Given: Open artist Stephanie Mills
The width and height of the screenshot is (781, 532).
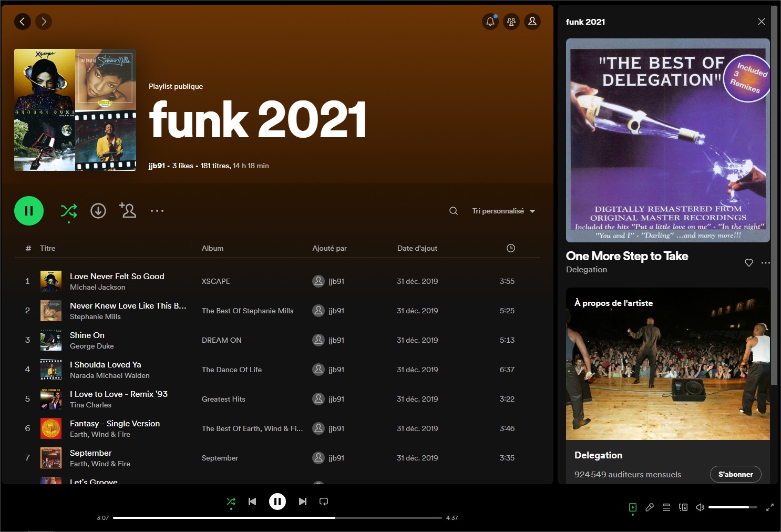Looking at the screenshot, I should coord(95,316).
